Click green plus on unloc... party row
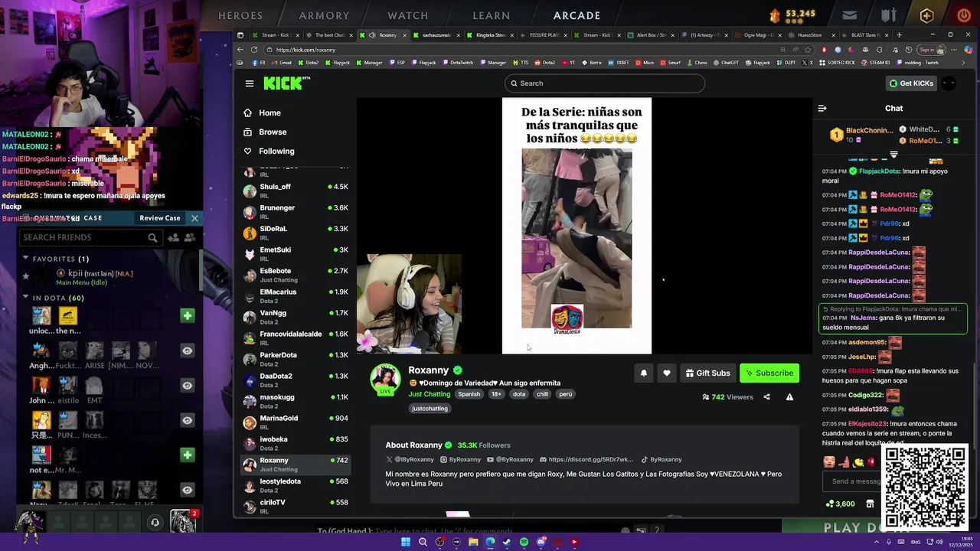 tap(188, 315)
